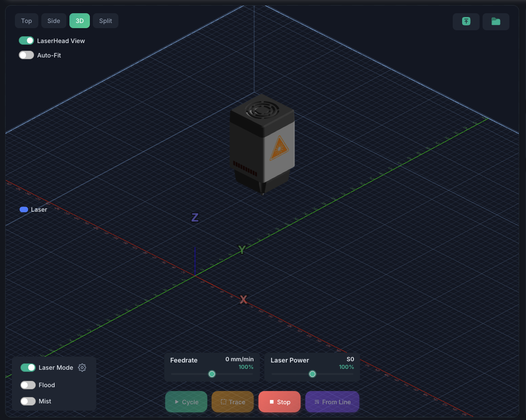
Task: Open the Split view tab
Action: [106, 21]
